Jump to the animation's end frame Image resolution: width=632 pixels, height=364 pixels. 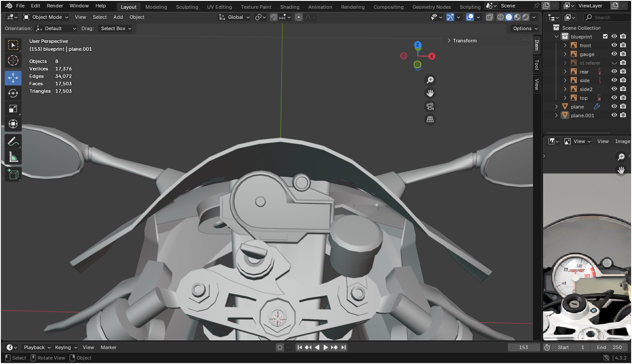[343, 347]
